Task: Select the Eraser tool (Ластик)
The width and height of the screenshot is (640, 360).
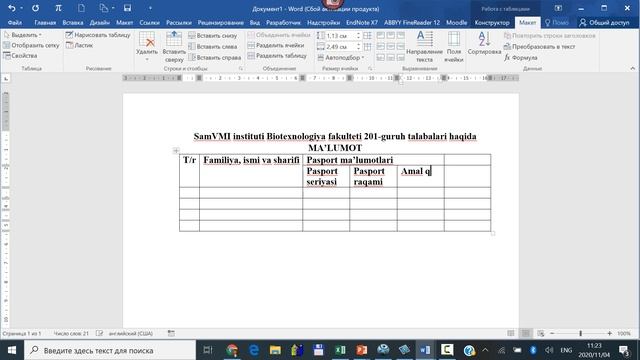Action: pos(80,45)
